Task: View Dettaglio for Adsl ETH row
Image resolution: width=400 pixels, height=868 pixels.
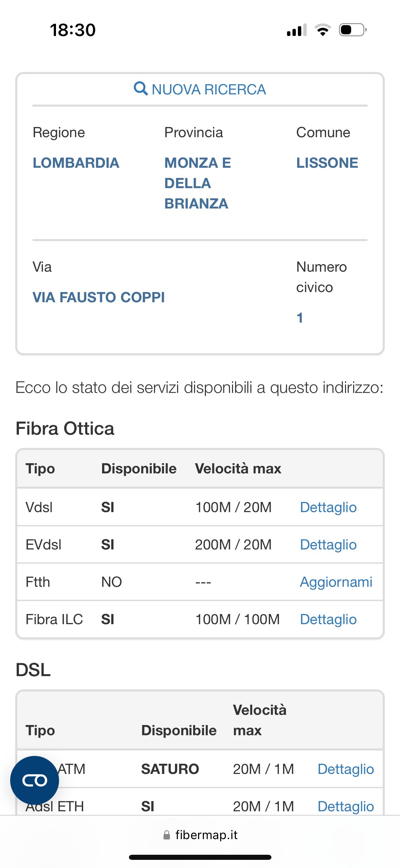Action: tap(345, 807)
